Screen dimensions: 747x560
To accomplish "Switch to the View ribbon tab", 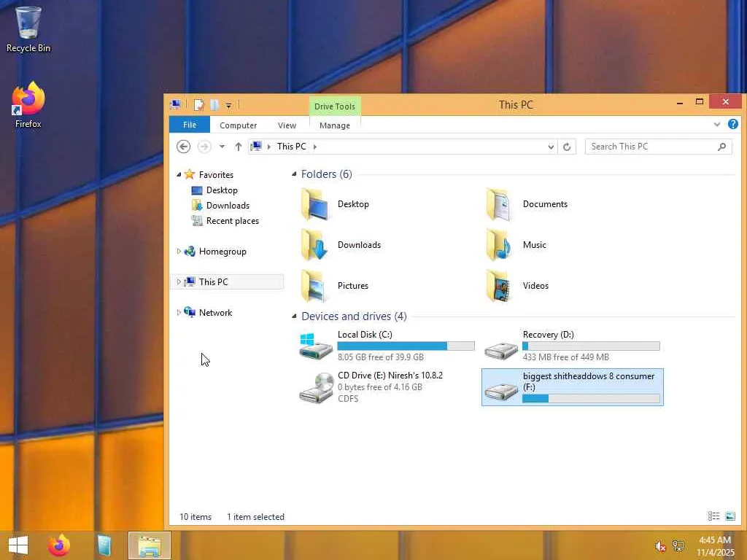I will click(x=287, y=125).
